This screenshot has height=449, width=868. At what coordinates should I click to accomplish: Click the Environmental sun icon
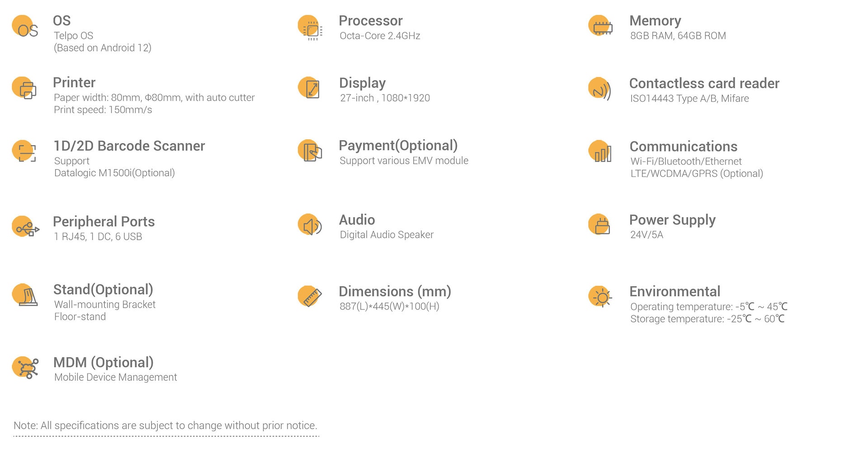click(x=600, y=297)
